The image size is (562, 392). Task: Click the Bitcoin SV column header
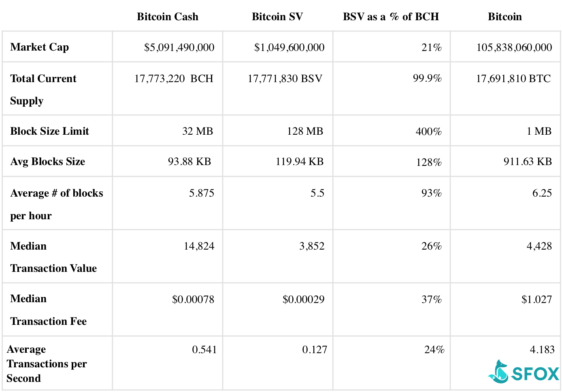coord(277,17)
